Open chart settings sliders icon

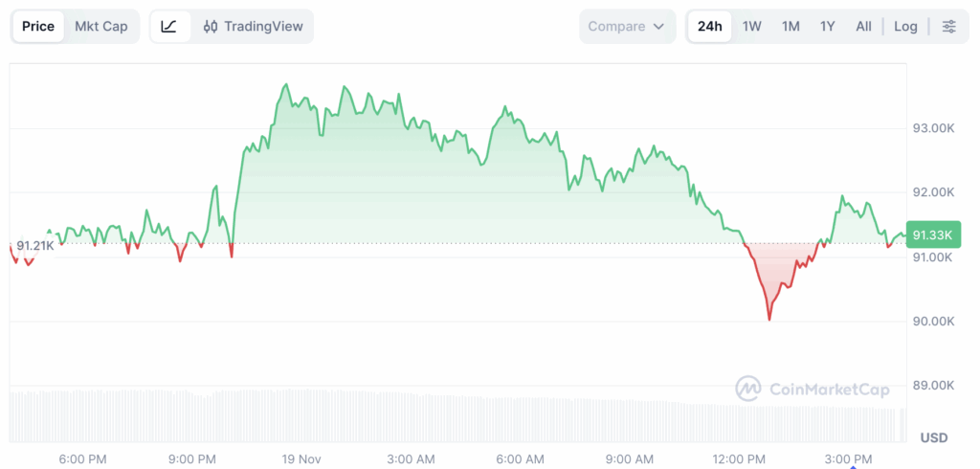tap(948, 27)
